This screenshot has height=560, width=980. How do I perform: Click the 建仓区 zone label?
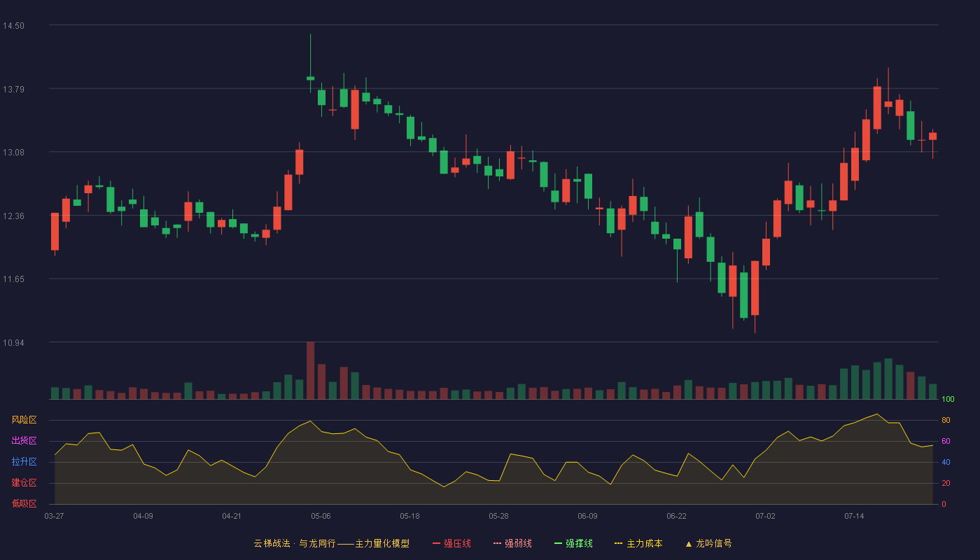click(24, 483)
